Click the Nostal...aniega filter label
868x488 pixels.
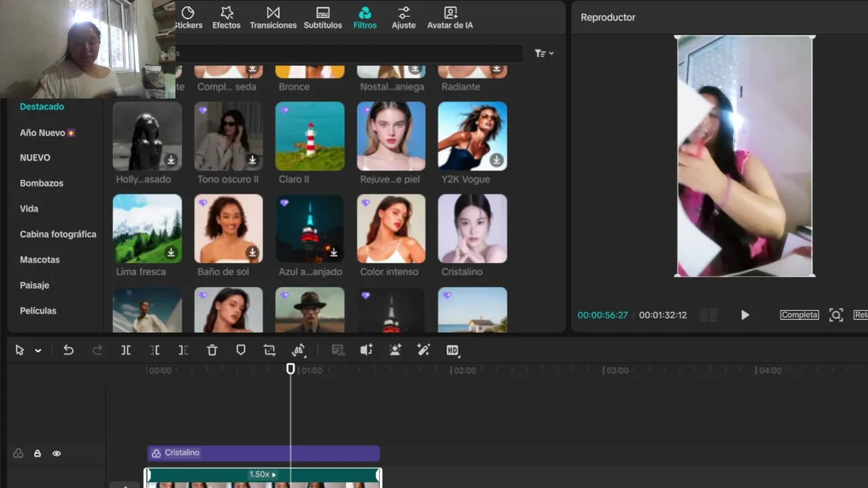(392, 87)
